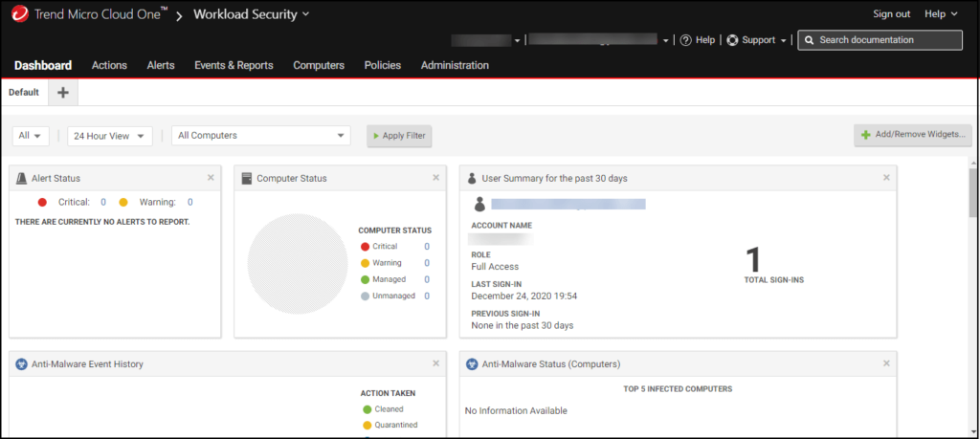Click Trend Micro Cloud One title
This screenshot has height=439, width=980.
coord(101,14)
